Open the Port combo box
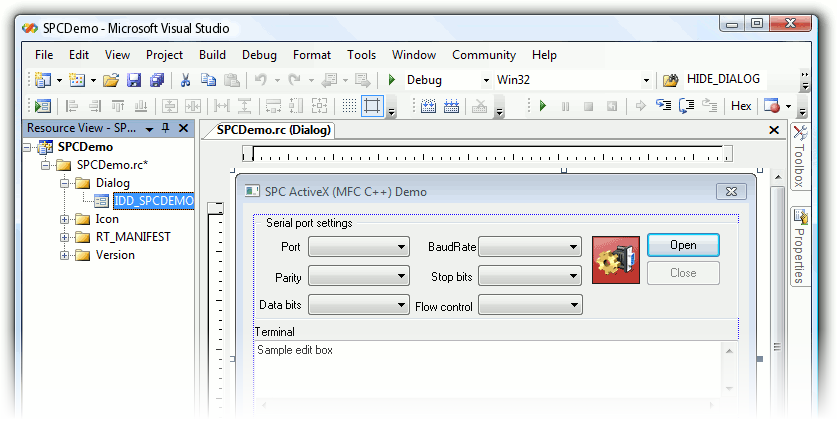This screenshot has height=430, width=837. click(359, 247)
